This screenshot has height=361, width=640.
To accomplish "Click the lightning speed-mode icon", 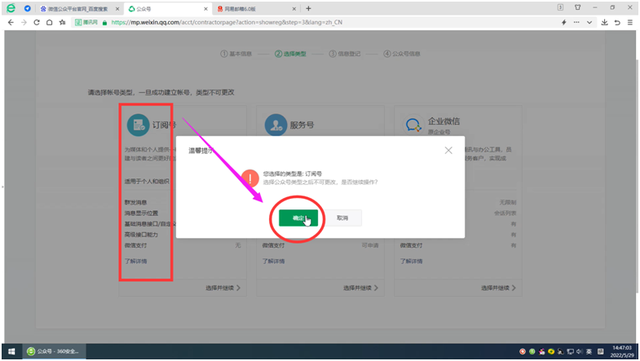I will click(564, 22).
